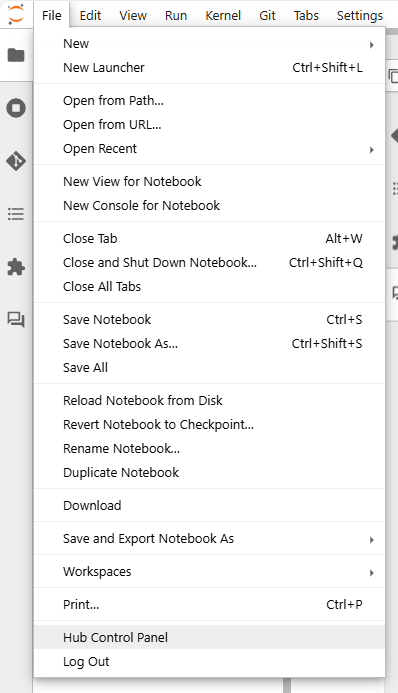Screen dimensions: 398x693
Task: Expand the Open Recent submenu
Action: pyautogui.click(x=209, y=149)
